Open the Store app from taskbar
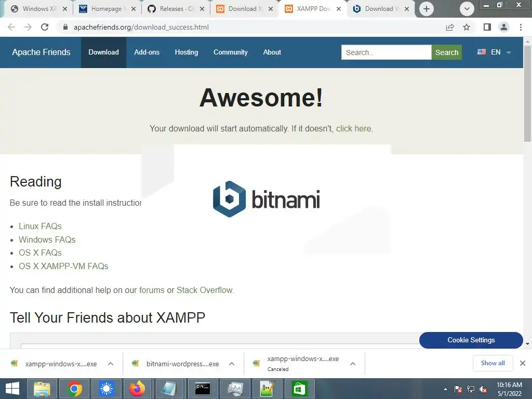The height and width of the screenshot is (399, 532). [299, 389]
